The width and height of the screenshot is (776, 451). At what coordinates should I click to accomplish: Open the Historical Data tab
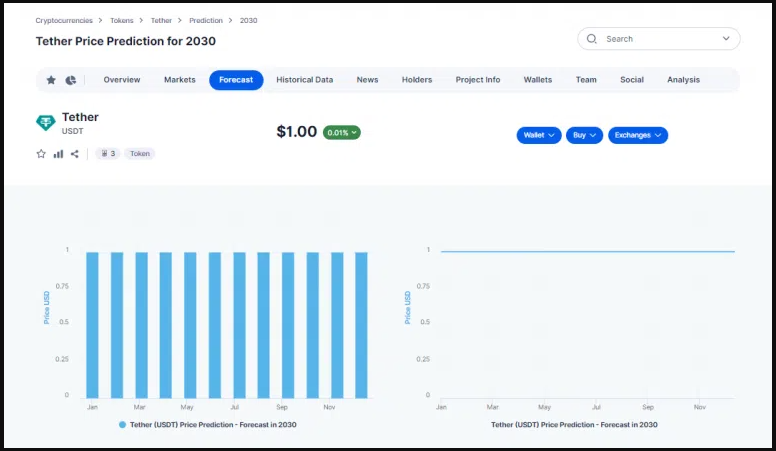pyautogui.click(x=304, y=80)
